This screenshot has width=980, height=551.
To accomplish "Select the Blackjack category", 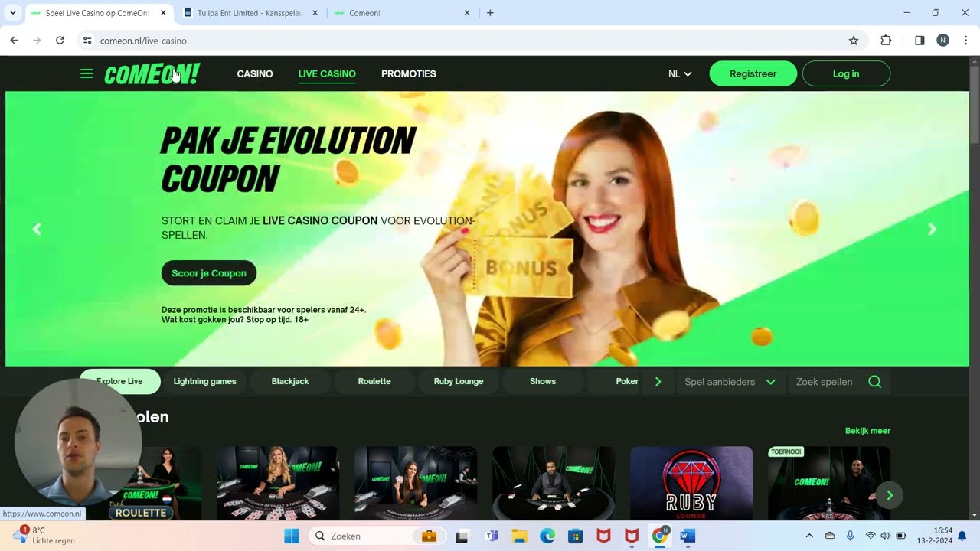I will pos(290,381).
